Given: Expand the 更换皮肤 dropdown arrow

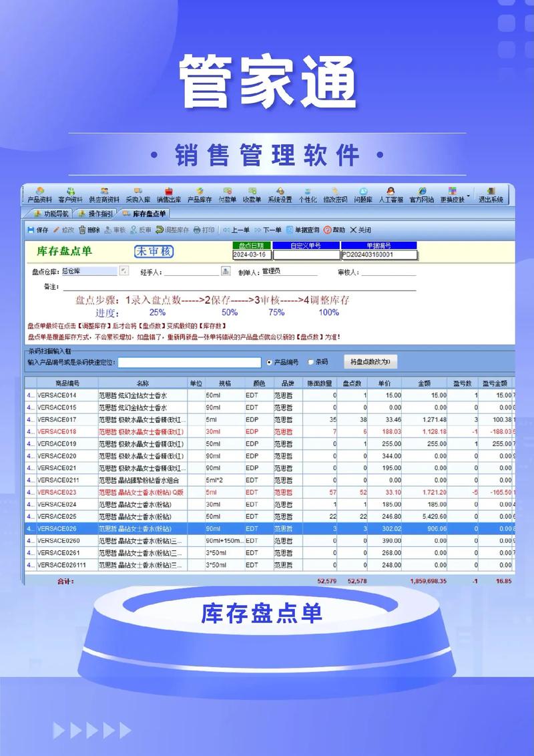Looking at the screenshot, I should [x=469, y=196].
